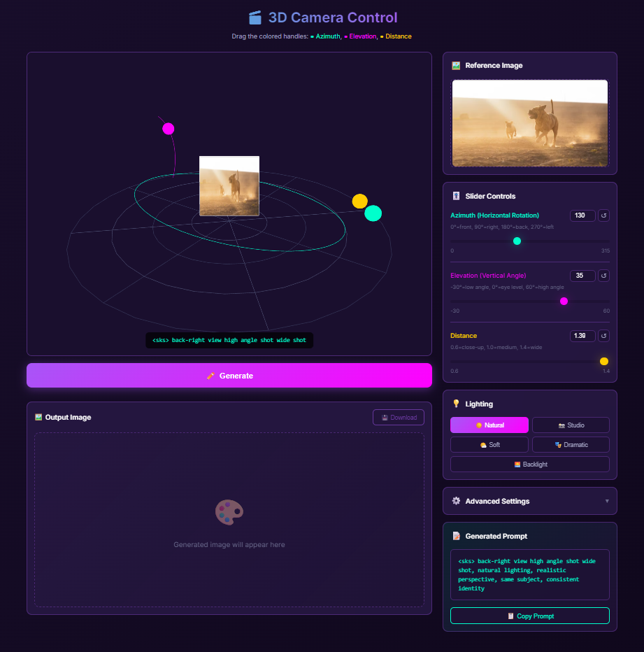Image resolution: width=644 pixels, height=652 pixels.
Task: Click the magenta elevation handle in 3D view
Action: (169, 129)
